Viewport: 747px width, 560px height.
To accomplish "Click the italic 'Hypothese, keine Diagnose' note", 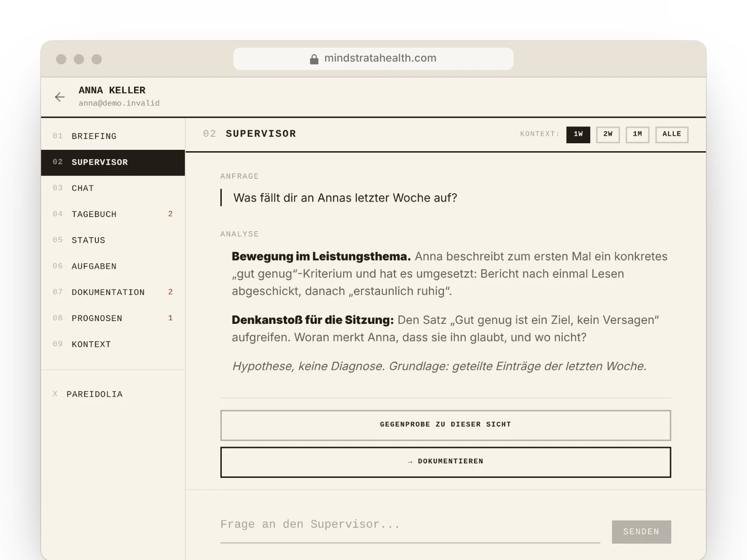I will coord(439,366).
